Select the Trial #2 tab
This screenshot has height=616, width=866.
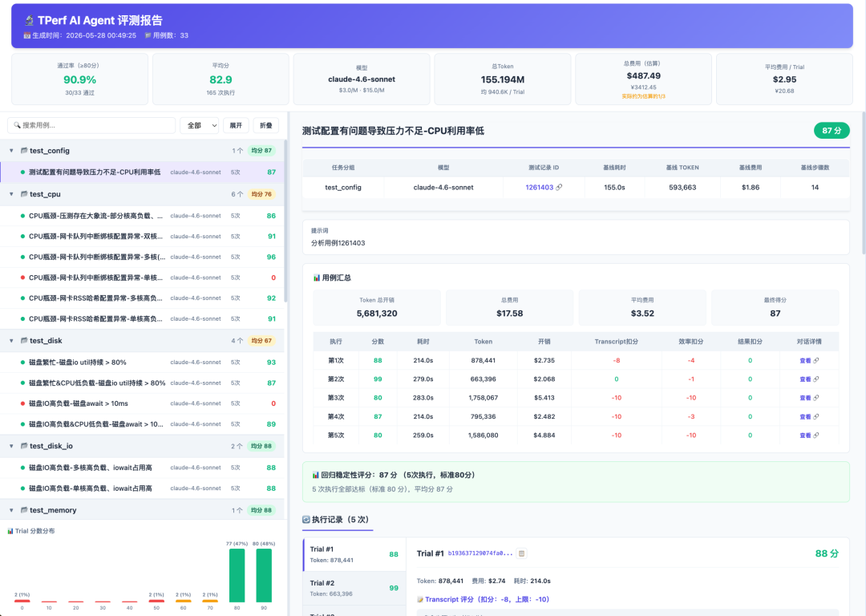pyautogui.click(x=354, y=588)
